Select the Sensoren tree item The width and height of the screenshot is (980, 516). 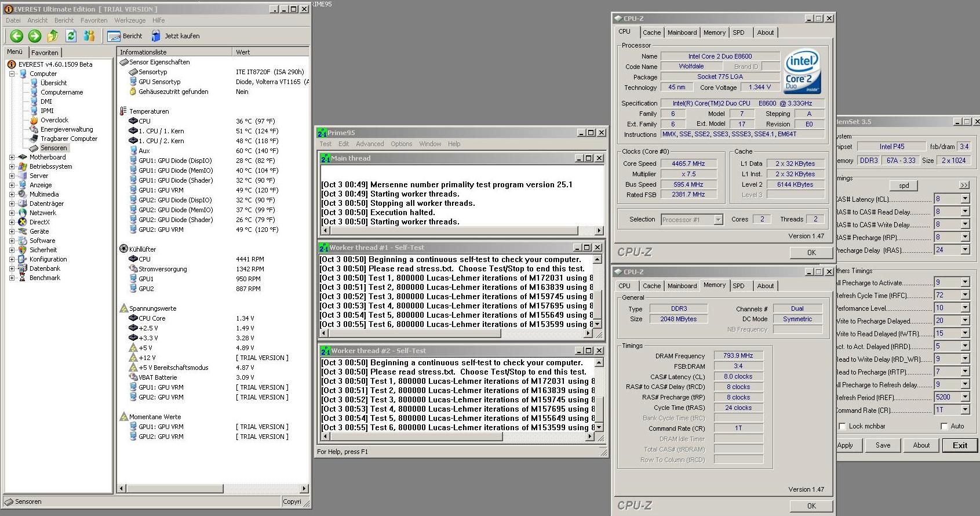pyautogui.click(x=54, y=148)
